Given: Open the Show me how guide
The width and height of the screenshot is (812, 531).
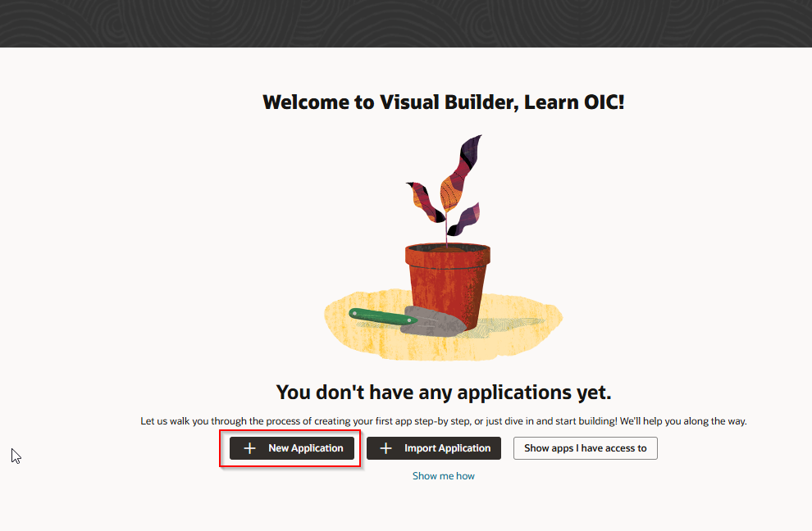Looking at the screenshot, I should [444, 475].
